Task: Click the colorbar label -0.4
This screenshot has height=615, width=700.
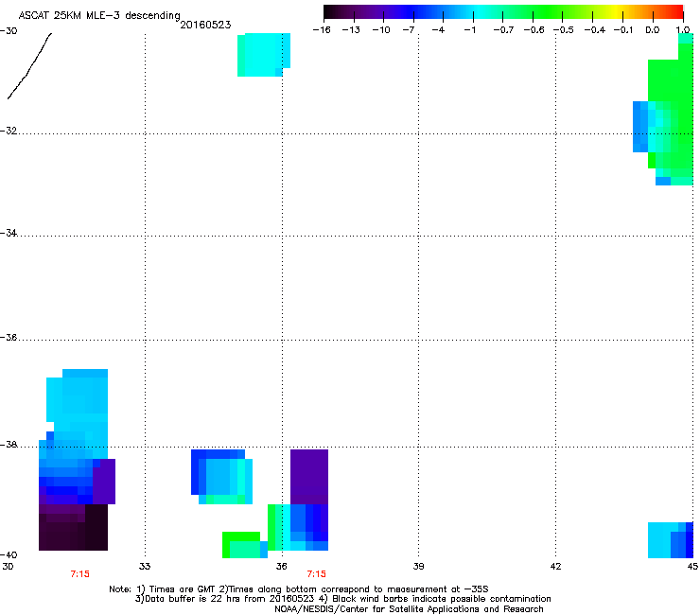Action: click(x=595, y=30)
